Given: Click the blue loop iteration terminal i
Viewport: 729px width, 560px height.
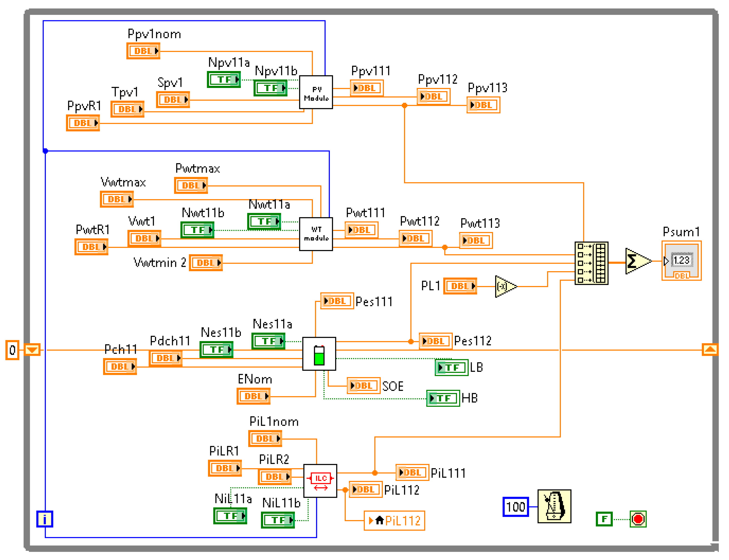Looking at the screenshot, I should click(44, 519).
